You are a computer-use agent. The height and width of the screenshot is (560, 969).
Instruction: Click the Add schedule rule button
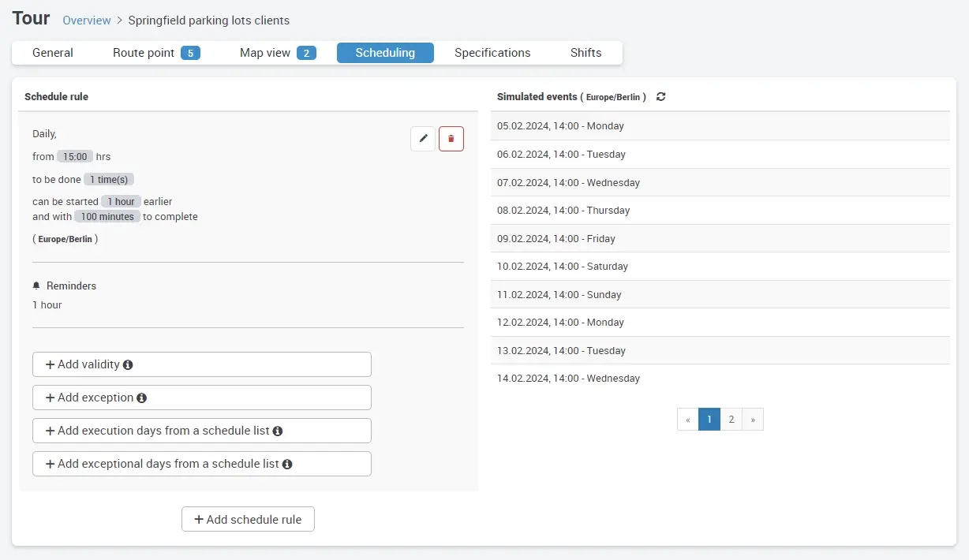coord(248,519)
